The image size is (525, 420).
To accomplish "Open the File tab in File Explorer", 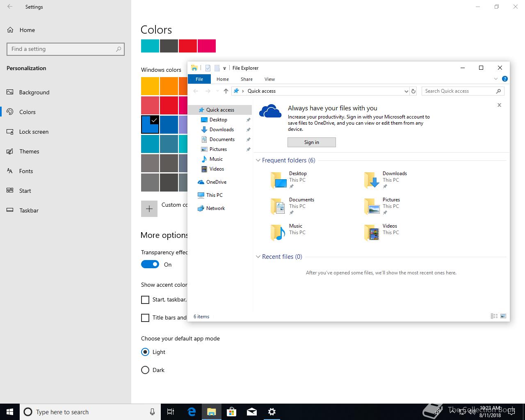I will (x=199, y=79).
